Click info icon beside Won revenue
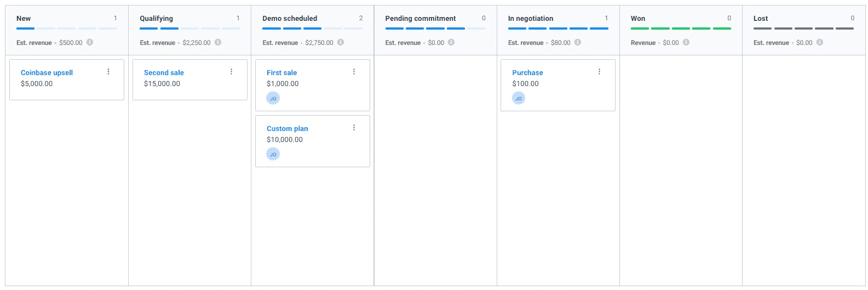 coord(686,42)
